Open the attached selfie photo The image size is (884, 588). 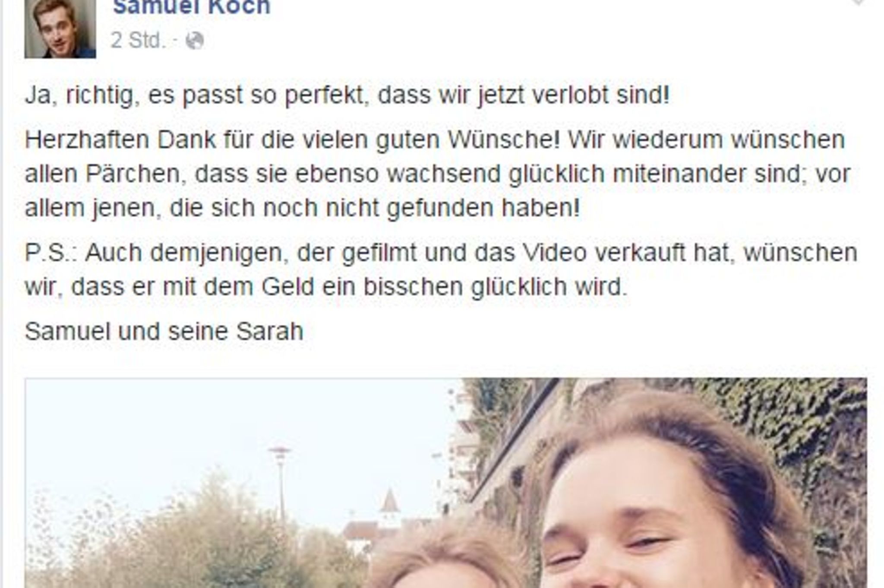click(x=446, y=483)
